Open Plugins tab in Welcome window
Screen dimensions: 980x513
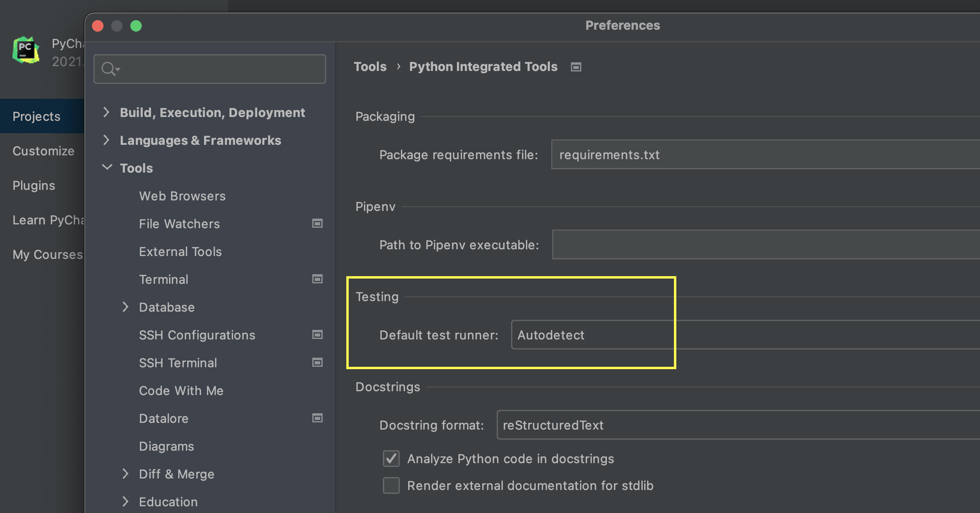(x=42, y=185)
